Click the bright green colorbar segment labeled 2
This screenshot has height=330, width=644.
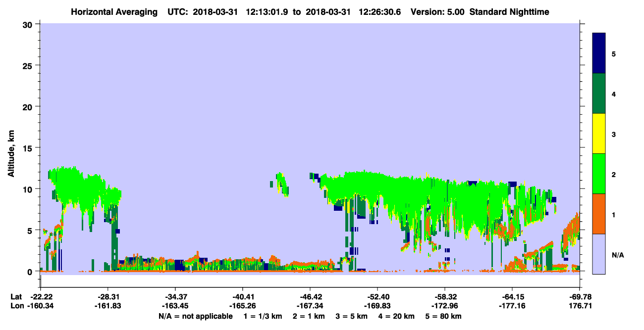(x=599, y=174)
